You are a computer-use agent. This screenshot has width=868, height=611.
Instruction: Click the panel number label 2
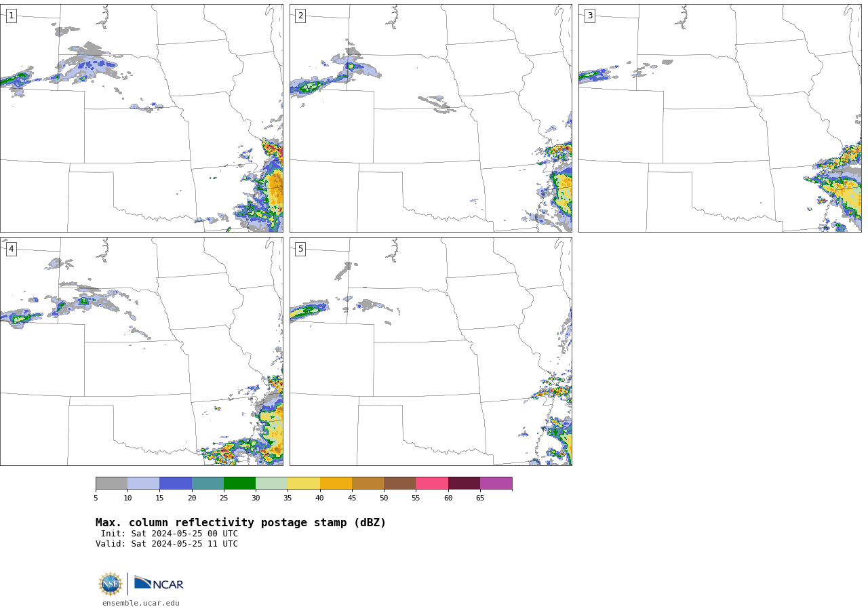pos(300,16)
